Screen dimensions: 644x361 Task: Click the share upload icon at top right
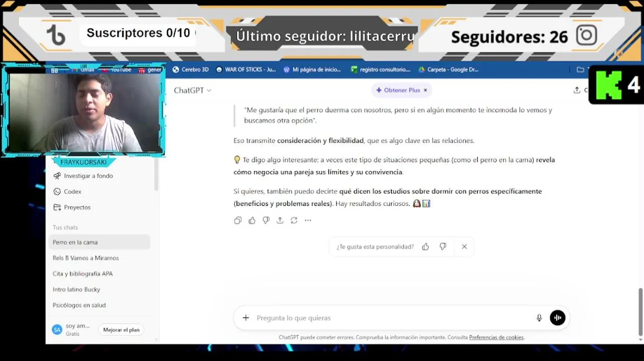(x=577, y=90)
